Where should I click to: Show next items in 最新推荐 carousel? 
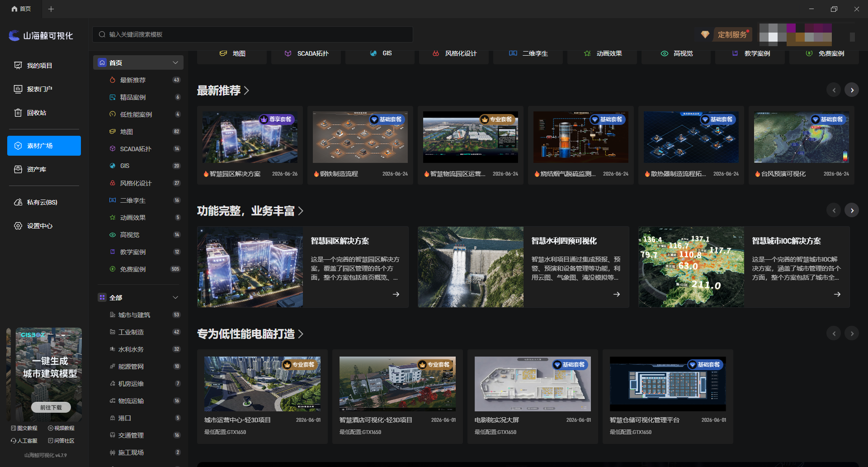click(x=852, y=90)
